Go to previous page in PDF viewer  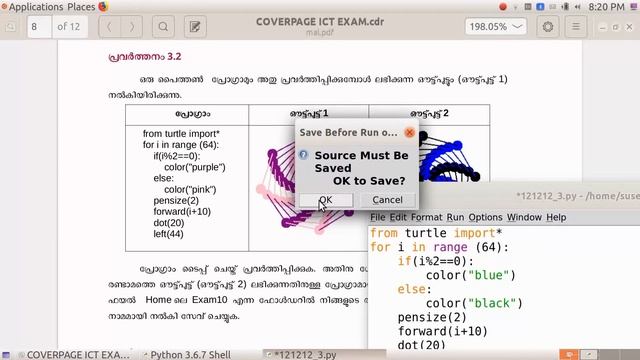[109, 27]
